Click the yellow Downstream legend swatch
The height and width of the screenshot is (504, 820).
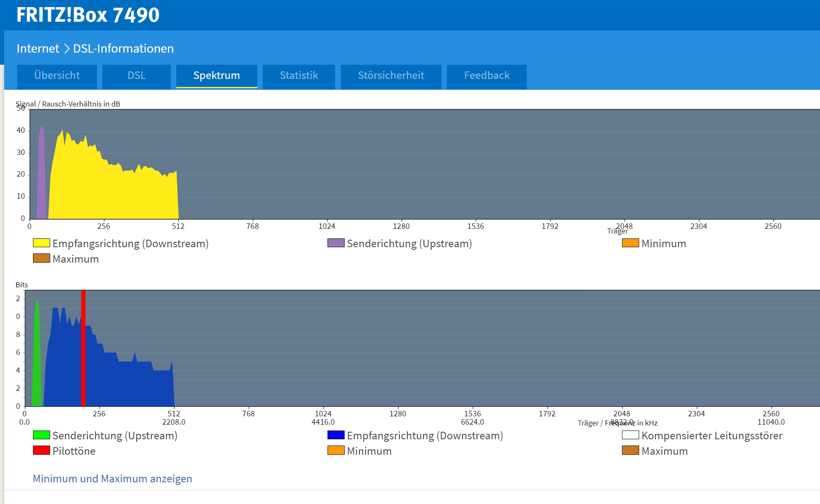pos(41,243)
